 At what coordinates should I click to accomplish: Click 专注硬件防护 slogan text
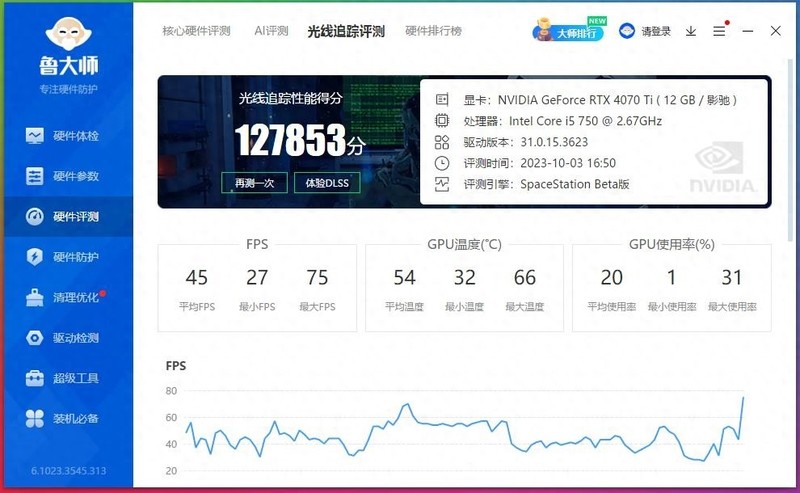68,89
